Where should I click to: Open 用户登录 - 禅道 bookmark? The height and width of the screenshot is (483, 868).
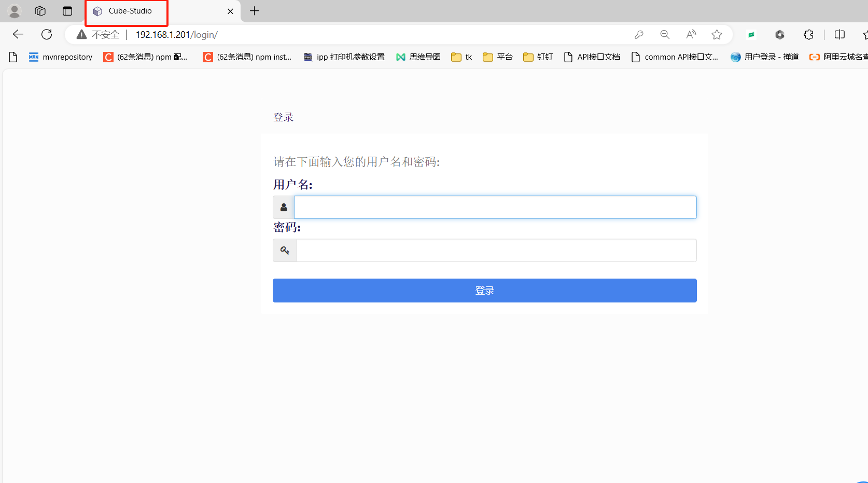(x=765, y=57)
